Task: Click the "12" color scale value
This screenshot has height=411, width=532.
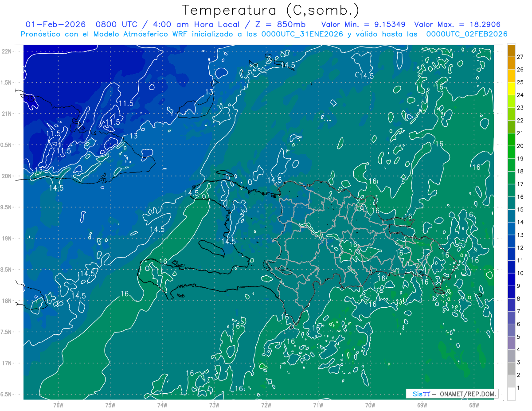Action: [520, 247]
